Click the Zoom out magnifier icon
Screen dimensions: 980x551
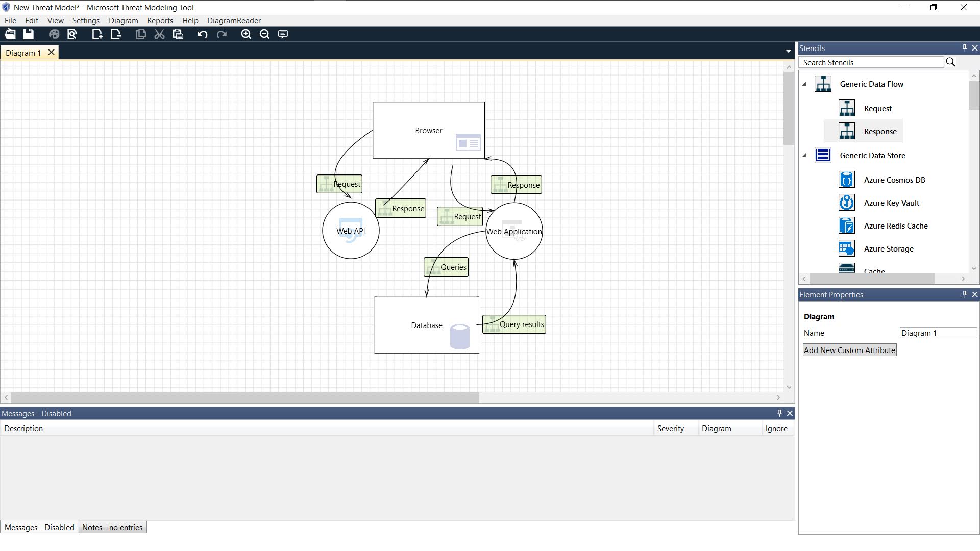[264, 34]
